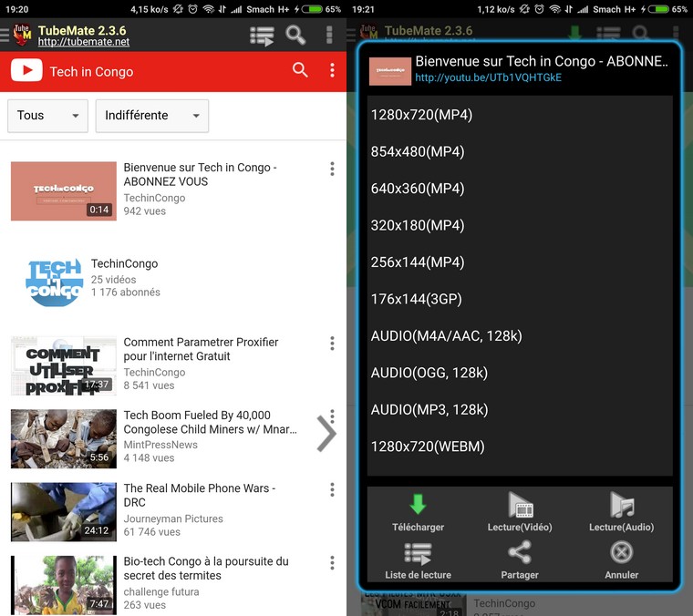This screenshot has width=693, height=616.
Task: Tap TechinCongo channel name with 25 vidéos
Action: point(125,263)
